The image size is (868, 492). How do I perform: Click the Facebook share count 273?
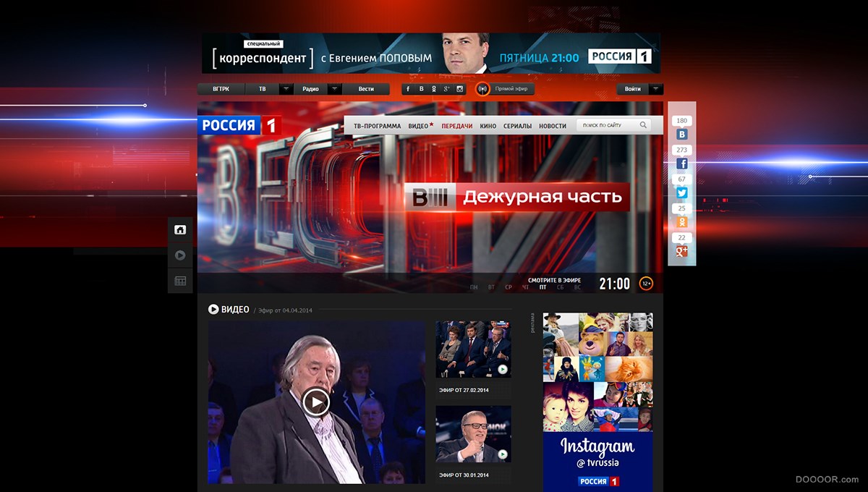681,150
